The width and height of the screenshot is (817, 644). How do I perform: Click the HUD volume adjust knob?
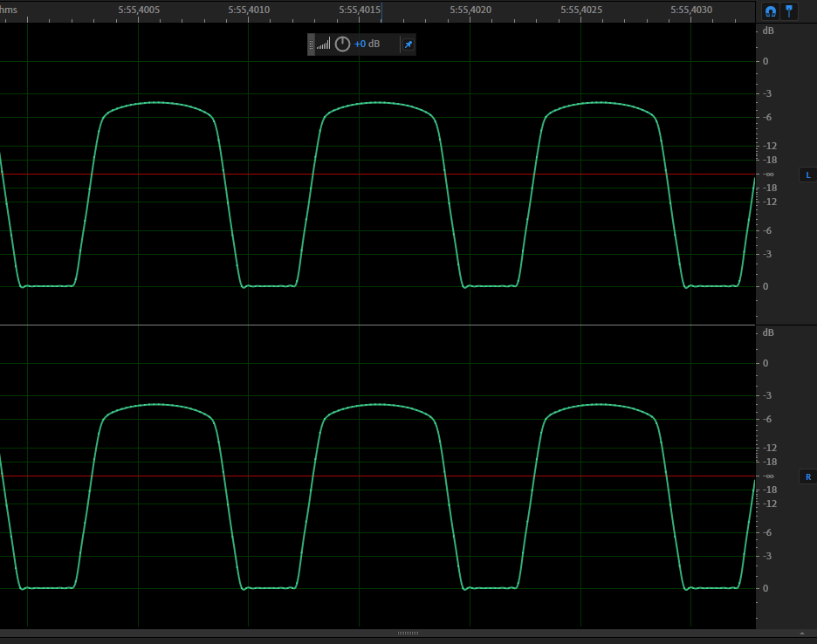coord(342,45)
